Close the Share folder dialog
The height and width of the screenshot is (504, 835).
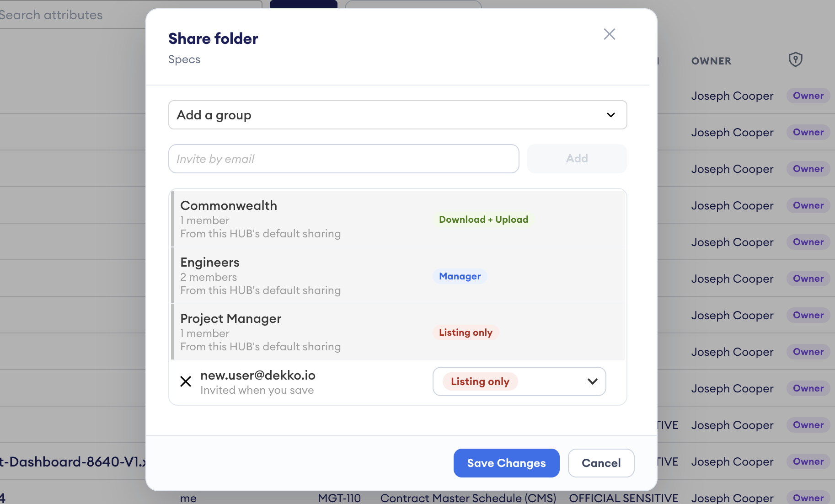[x=609, y=34]
